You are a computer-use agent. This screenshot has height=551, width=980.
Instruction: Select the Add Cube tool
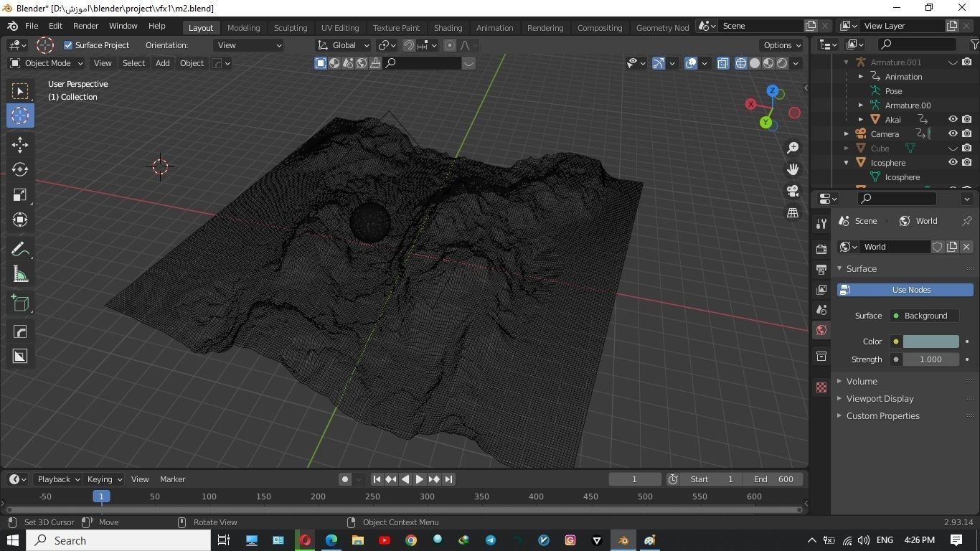click(x=20, y=303)
